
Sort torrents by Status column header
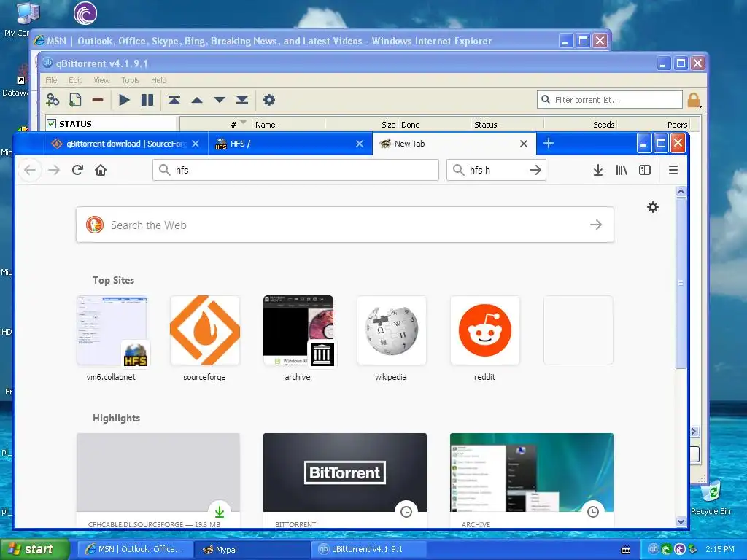[x=507, y=124]
